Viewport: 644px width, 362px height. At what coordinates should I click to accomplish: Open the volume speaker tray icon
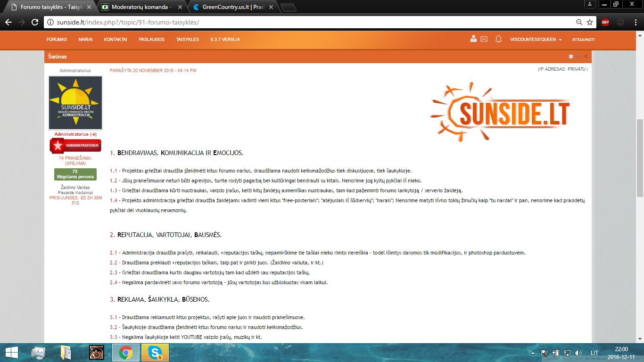tap(578, 353)
